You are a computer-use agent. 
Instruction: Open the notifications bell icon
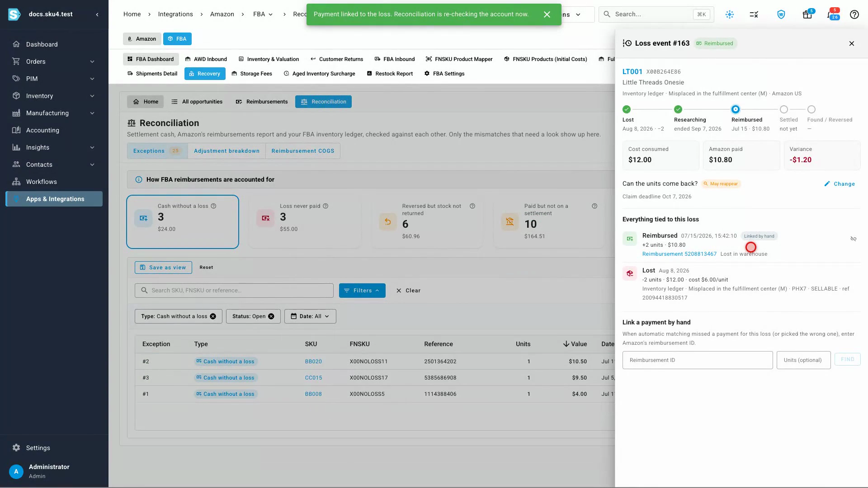pos(831,14)
